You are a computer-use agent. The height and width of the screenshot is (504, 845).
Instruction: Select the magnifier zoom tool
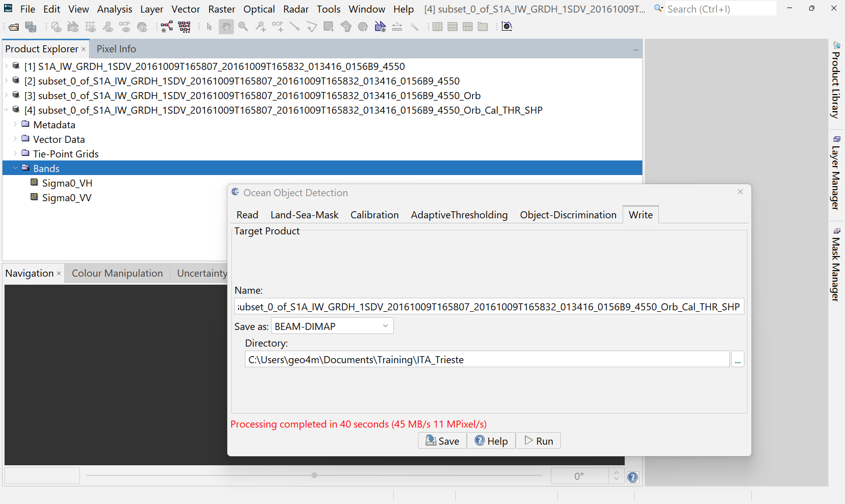(x=243, y=27)
